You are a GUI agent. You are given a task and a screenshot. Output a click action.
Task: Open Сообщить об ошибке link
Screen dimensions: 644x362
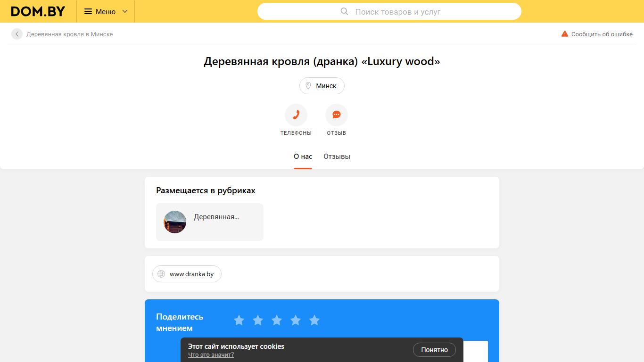tap(602, 34)
